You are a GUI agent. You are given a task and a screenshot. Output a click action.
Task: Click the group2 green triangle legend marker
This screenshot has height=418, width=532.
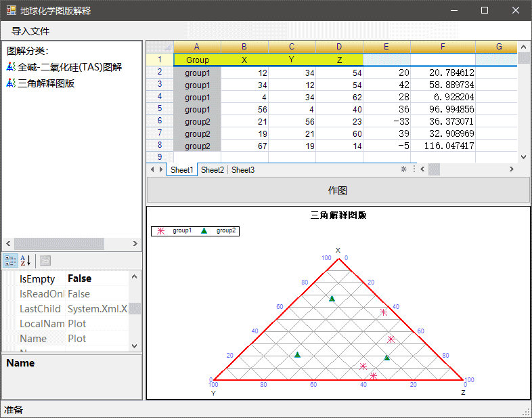(x=204, y=231)
